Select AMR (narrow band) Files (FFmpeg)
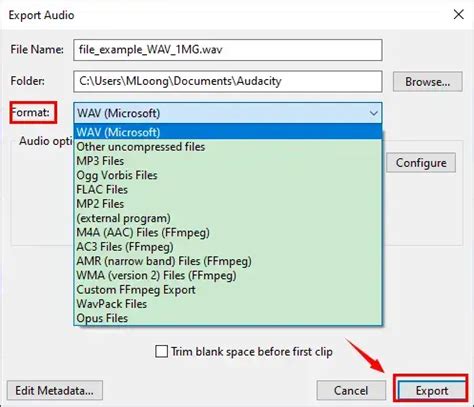The image size is (474, 407). click(x=228, y=261)
